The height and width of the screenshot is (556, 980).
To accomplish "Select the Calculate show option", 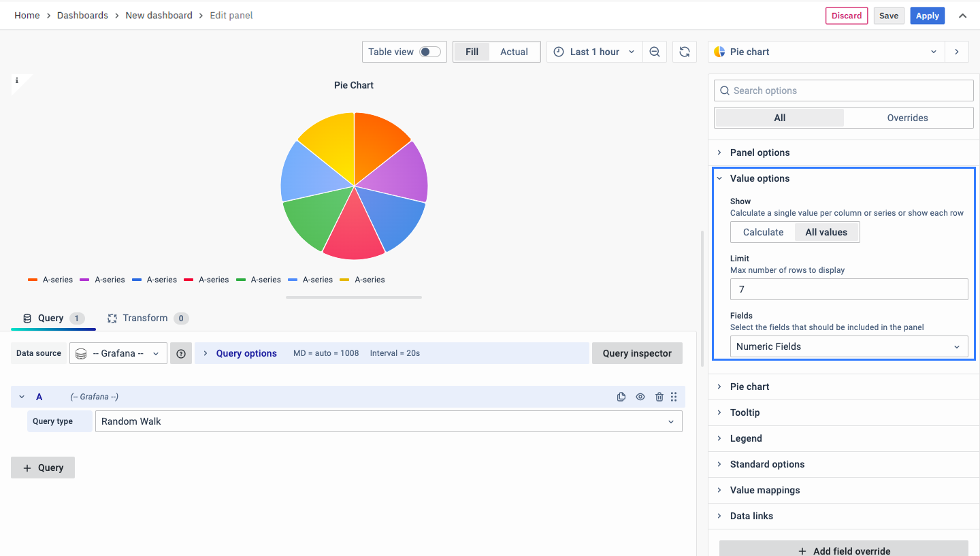I will point(763,232).
